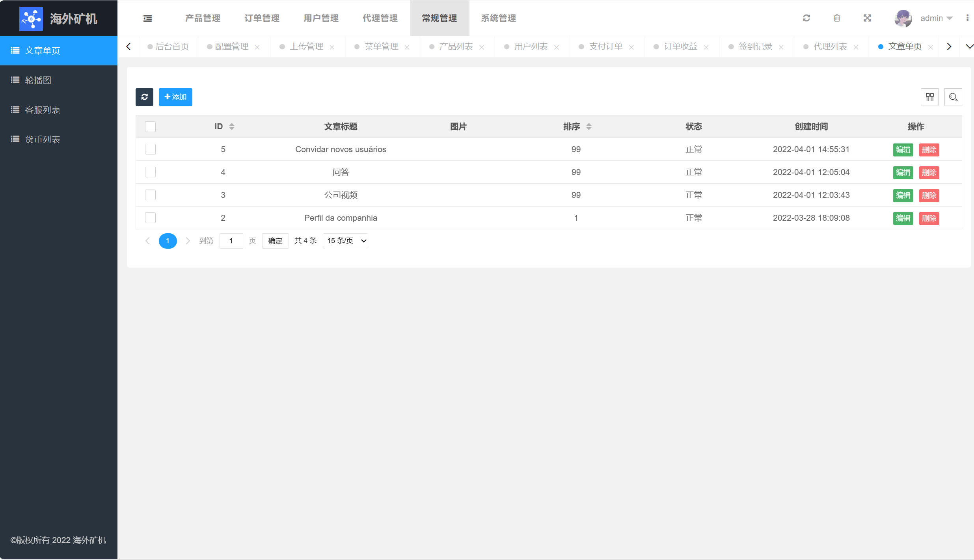Click the page number jump input field
Viewport: 974px width, 560px height.
[231, 241]
